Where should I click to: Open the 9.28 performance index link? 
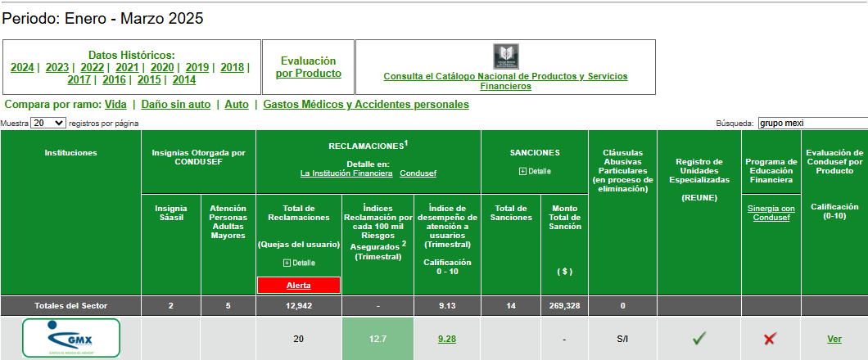point(447,339)
